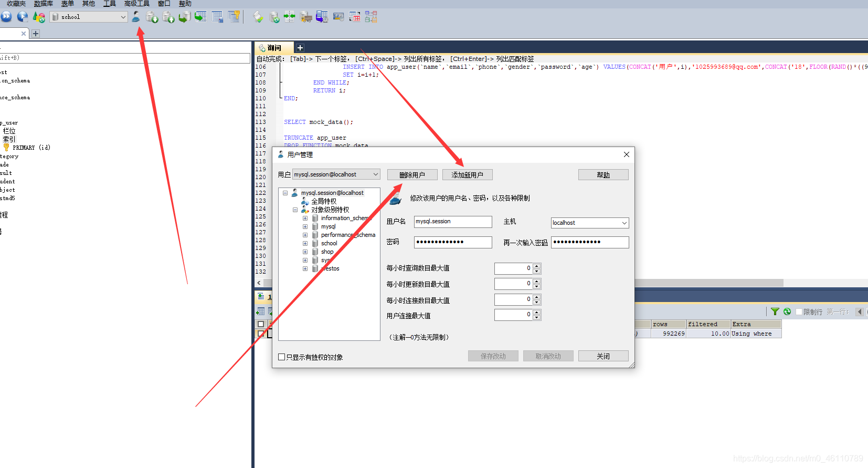The image size is (868, 468).
Task: Click the previous page arrow in results bar
Action: click(859, 311)
